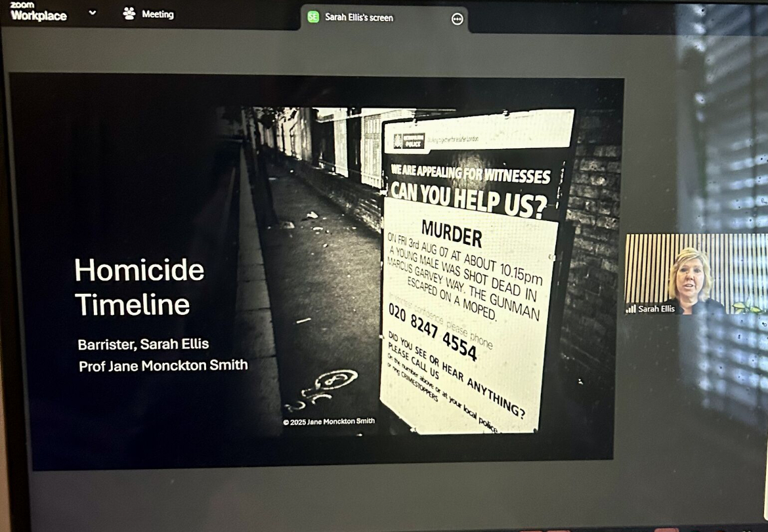Image resolution: width=768 pixels, height=532 pixels.
Task: Click the Sarah Ellis name label in the video
Action: tap(657, 308)
